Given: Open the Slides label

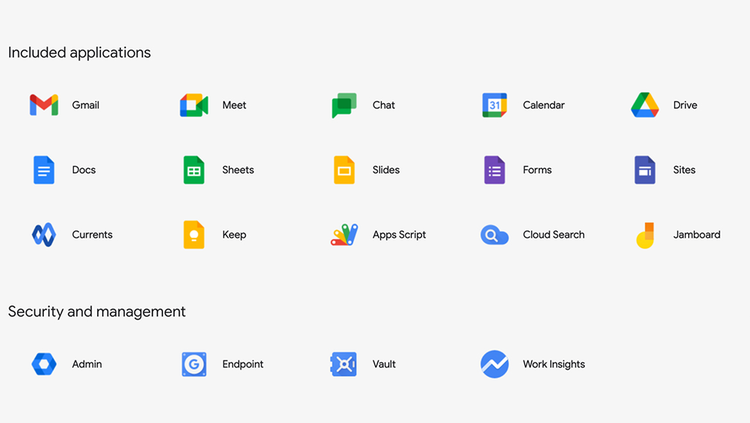Looking at the screenshot, I should coord(386,170).
